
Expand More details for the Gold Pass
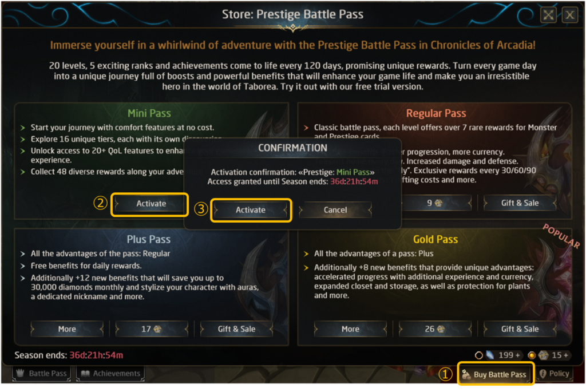[x=350, y=329]
